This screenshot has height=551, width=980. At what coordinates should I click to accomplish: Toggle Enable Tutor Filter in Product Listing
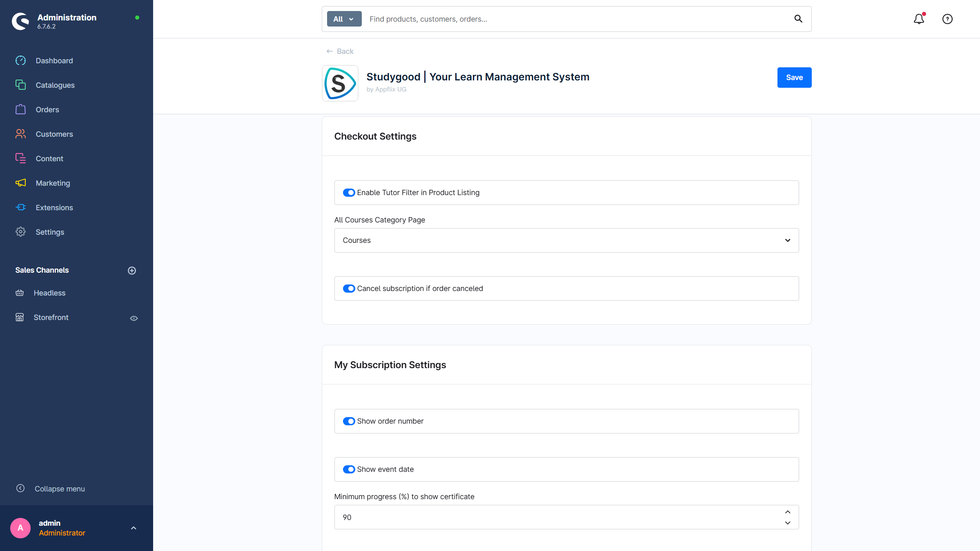point(349,193)
